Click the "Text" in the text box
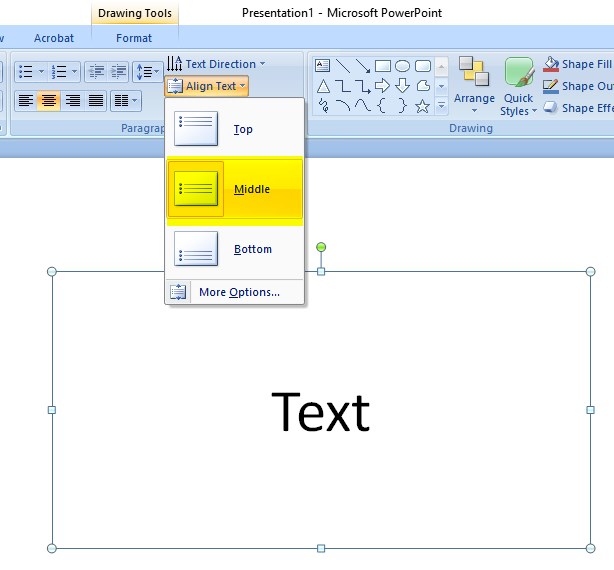Viewport: 614px width, 570px height. [320, 412]
